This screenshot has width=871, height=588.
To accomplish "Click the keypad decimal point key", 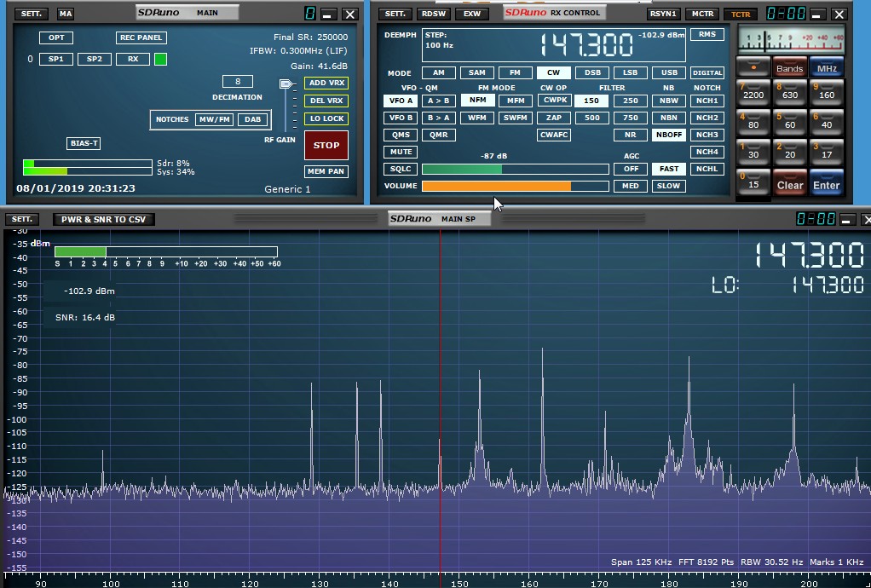I will [x=753, y=67].
